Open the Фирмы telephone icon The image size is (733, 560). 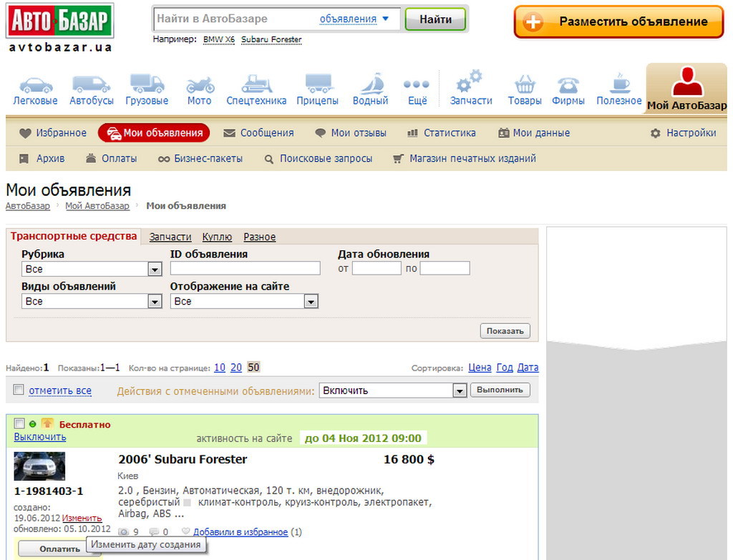(x=568, y=85)
